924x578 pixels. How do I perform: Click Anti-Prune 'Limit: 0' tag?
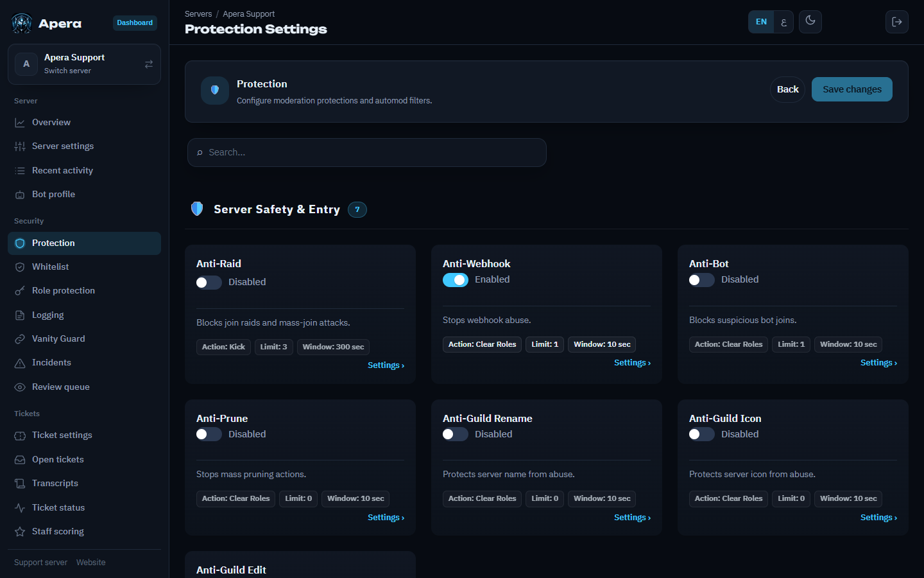(x=298, y=499)
